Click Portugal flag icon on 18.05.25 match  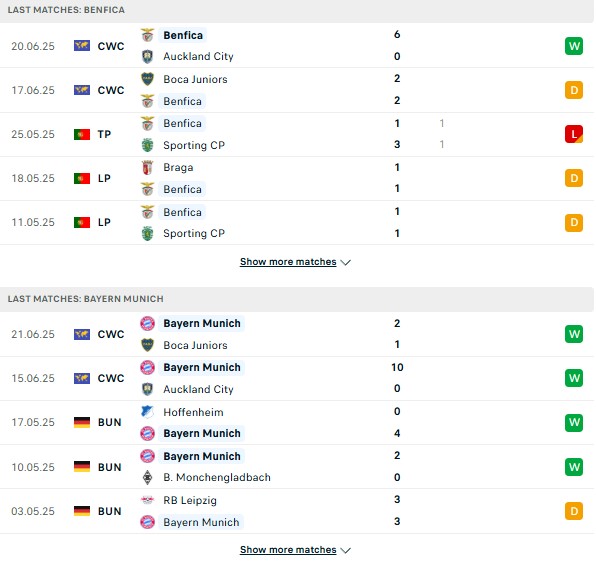82,178
